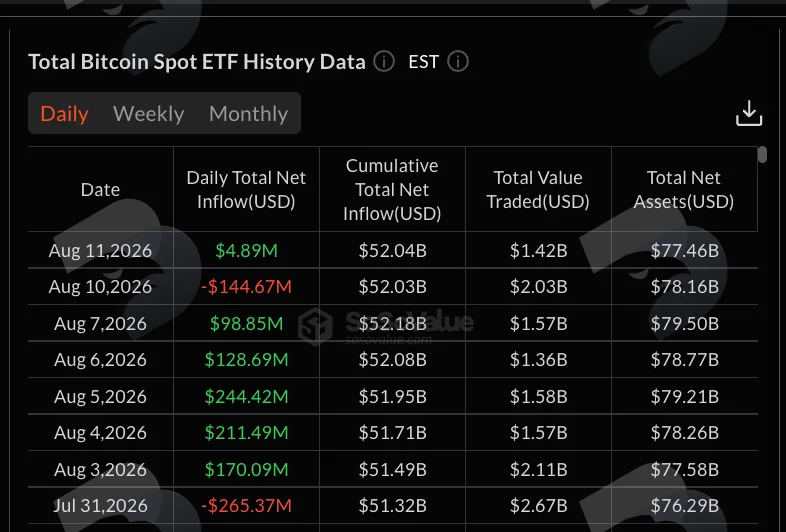Open info icon beside the ETF History title
This screenshot has width=786, height=532.
click(x=384, y=62)
